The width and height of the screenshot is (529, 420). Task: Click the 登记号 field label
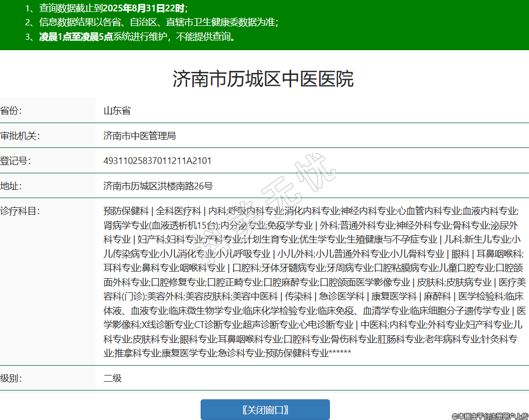point(15,161)
